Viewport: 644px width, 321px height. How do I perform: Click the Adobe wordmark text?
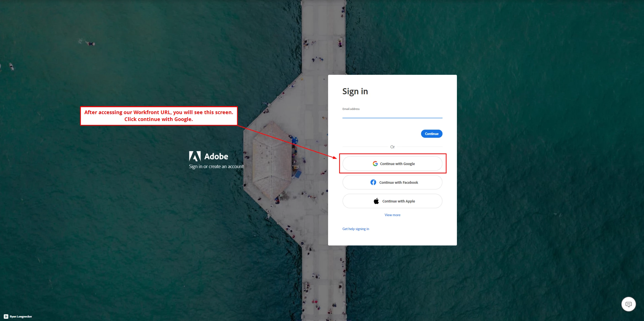click(216, 156)
